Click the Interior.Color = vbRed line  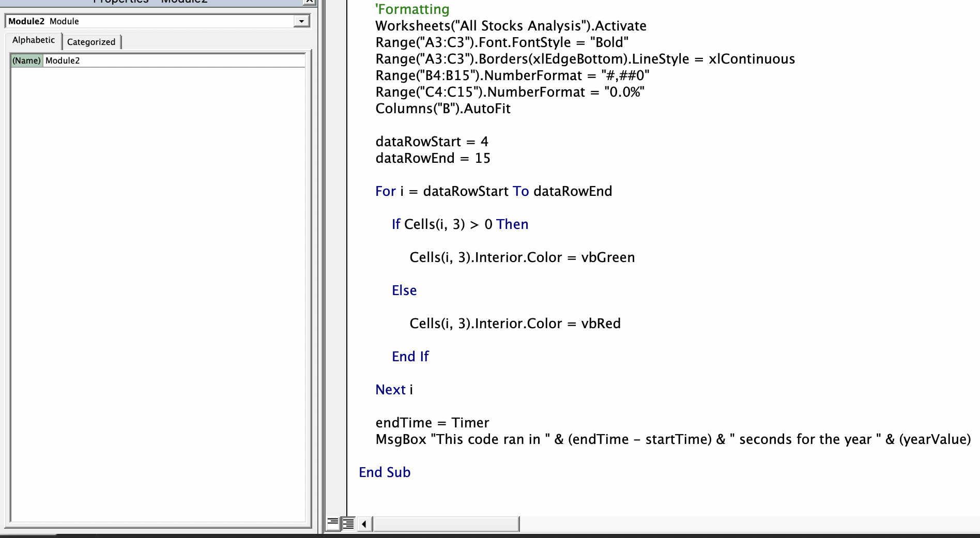tap(515, 324)
